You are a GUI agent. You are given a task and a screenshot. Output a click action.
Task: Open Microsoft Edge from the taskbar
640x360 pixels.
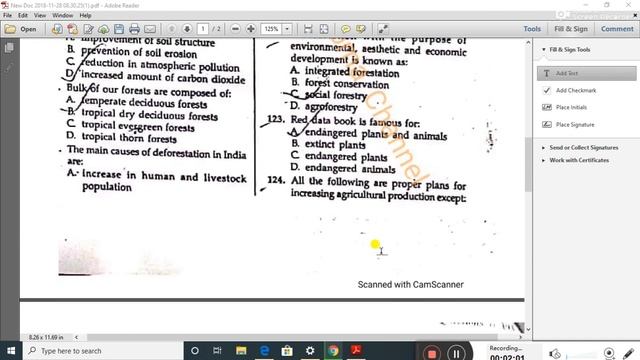click(x=264, y=351)
